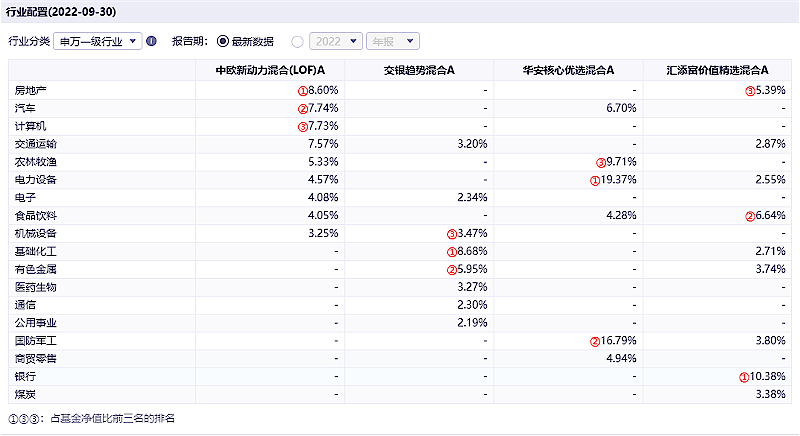Image resolution: width=800 pixels, height=436 pixels.
Task: Click the 华安核心优选混合A column header
Action: coord(568,71)
